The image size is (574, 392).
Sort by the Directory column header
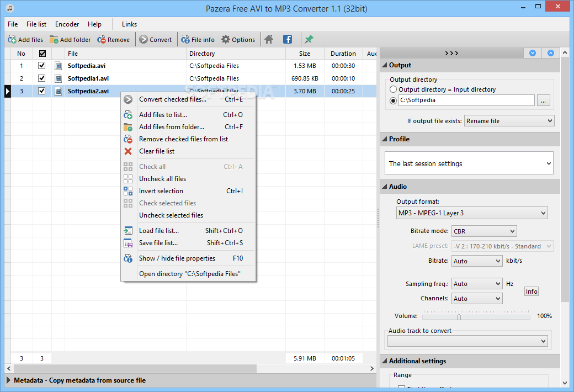236,54
